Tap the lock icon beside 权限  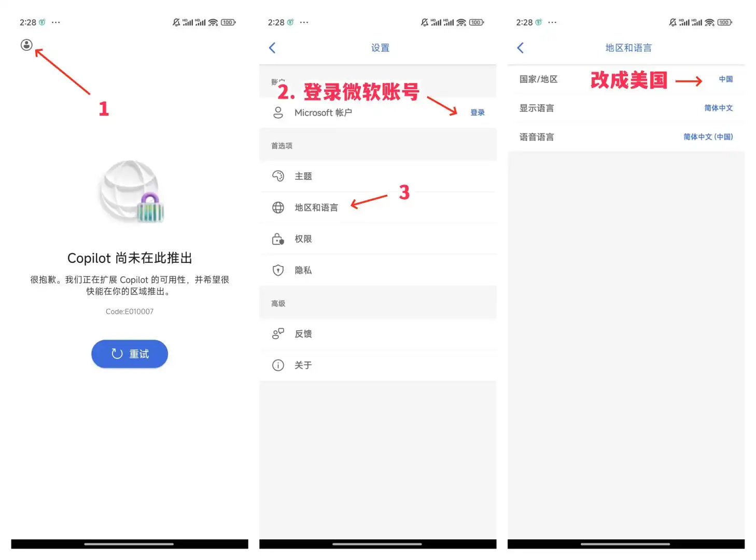click(278, 239)
